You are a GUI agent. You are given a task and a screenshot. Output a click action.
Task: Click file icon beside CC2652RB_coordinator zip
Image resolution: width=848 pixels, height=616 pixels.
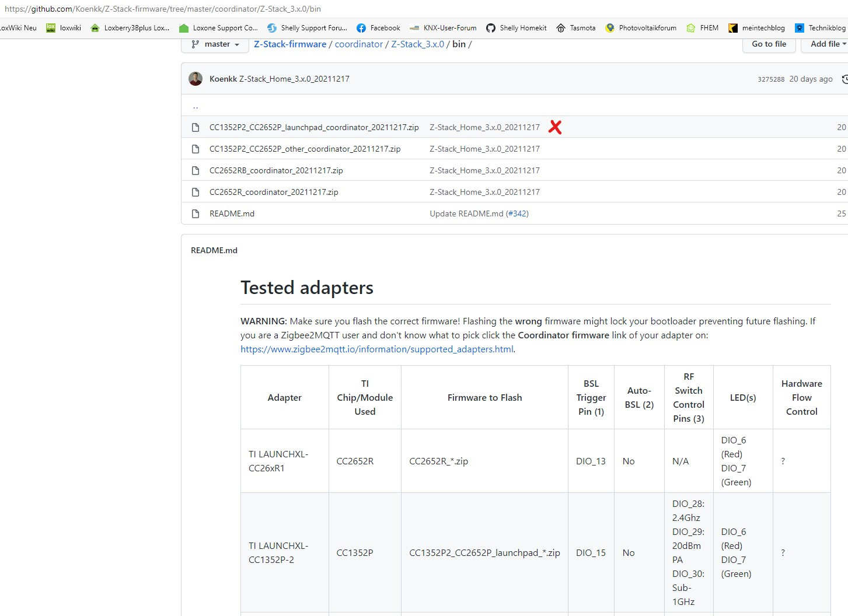click(196, 170)
